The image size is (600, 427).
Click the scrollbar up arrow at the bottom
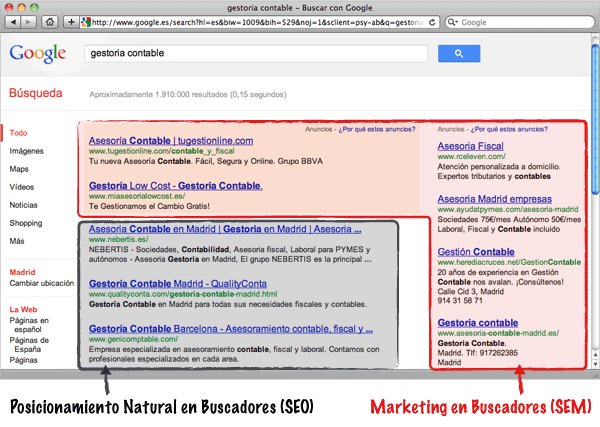(595, 355)
